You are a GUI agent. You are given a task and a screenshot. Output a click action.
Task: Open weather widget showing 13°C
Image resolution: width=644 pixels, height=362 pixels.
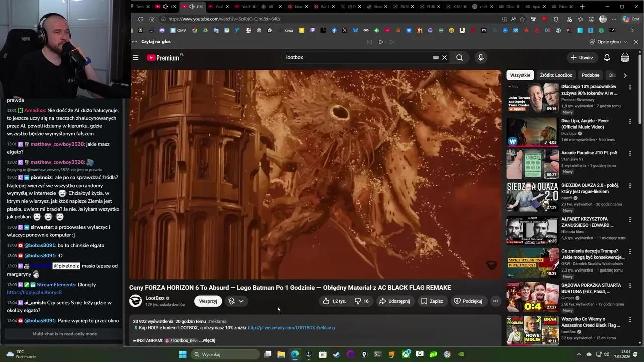pos(21,354)
